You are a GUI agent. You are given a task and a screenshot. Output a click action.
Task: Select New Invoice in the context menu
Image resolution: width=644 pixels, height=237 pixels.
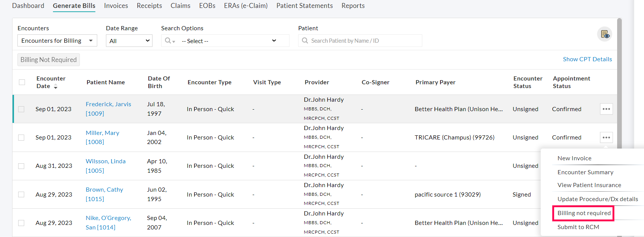574,158
